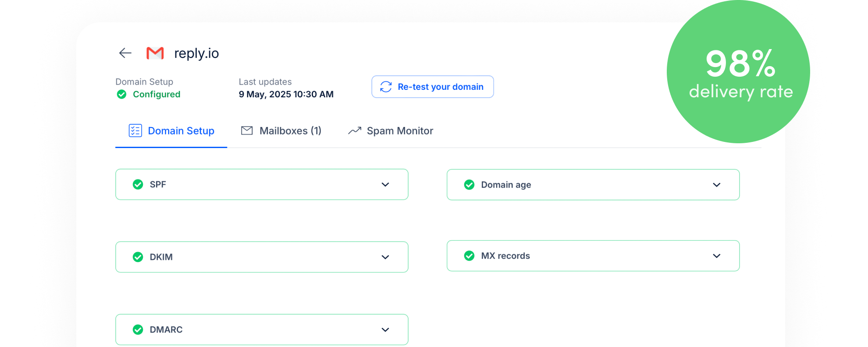Click Re-test your domain button
Image resolution: width=868 pixels, height=347 pixels.
pos(433,87)
